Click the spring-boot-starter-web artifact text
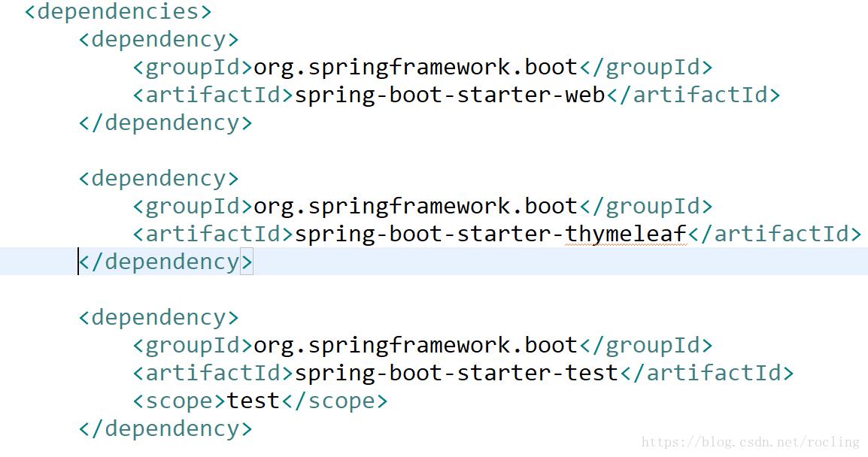 pos(449,95)
